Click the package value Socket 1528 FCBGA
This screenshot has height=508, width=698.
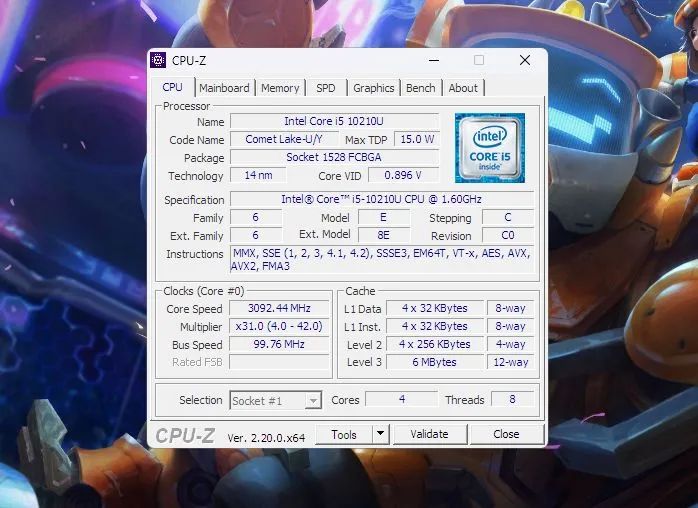coord(334,157)
